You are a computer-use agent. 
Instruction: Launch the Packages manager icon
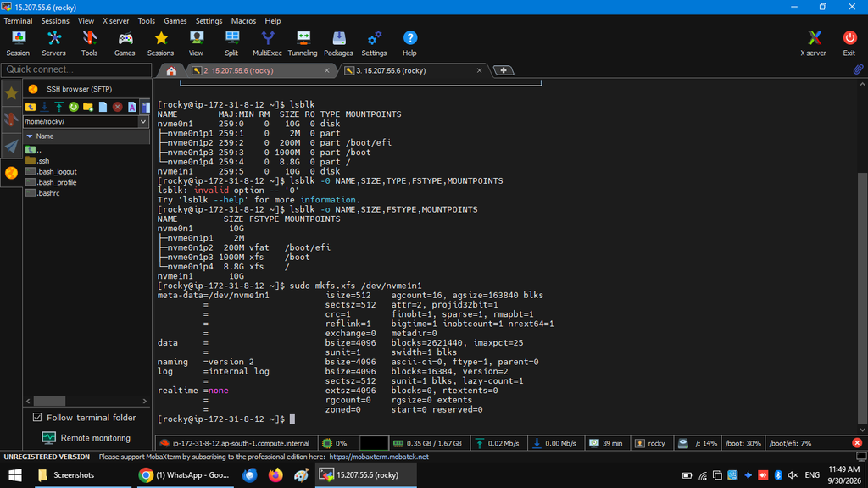pos(338,43)
